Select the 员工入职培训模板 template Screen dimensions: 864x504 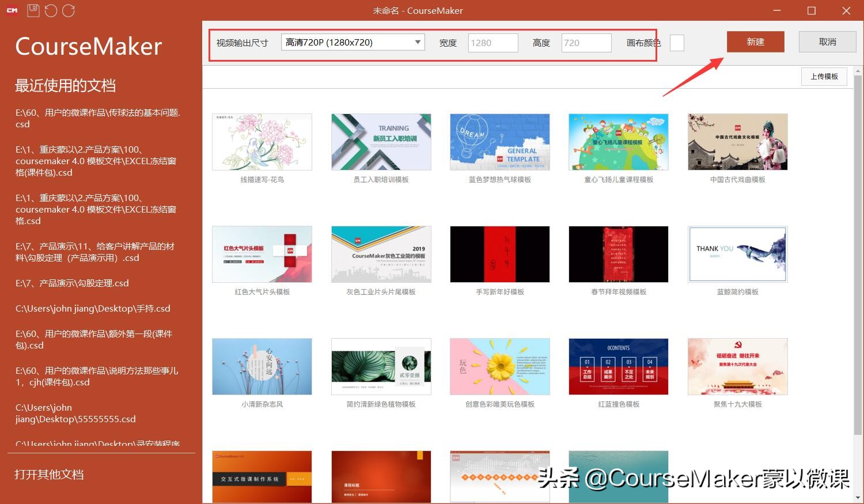[381, 142]
